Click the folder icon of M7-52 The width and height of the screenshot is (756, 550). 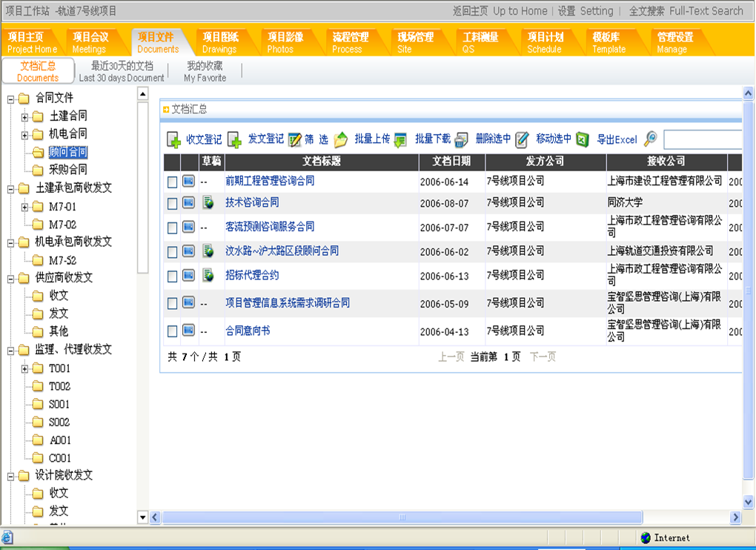coord(38,261)
